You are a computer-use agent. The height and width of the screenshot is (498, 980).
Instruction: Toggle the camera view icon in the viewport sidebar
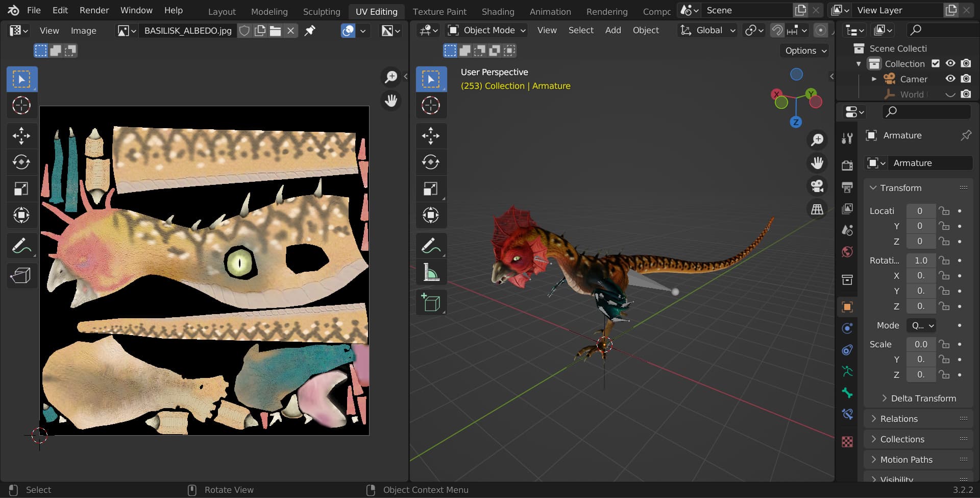[817, 186]
